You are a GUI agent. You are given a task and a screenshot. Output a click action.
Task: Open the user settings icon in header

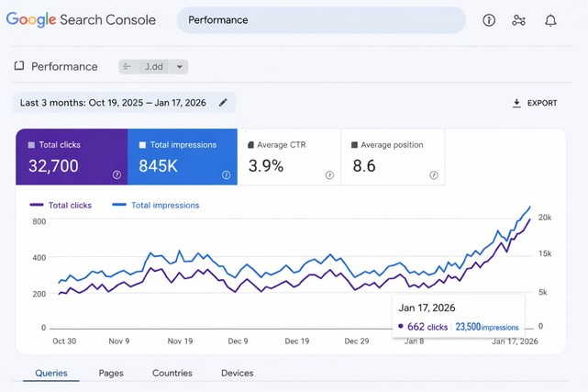point(519,20)
